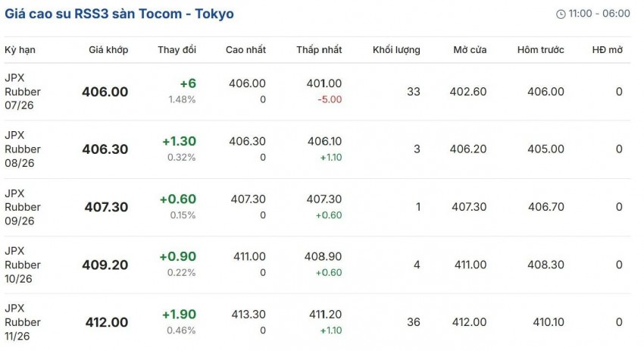Click the title Giá cao su RSS3 sàn Tocom - Tokyo

119,14
